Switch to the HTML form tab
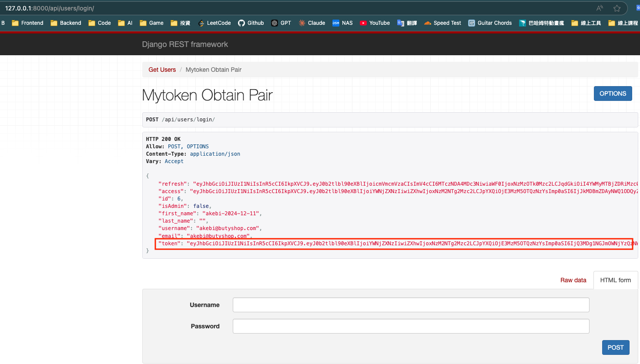This screenshot has width=640, height=364. pos(615,280)
